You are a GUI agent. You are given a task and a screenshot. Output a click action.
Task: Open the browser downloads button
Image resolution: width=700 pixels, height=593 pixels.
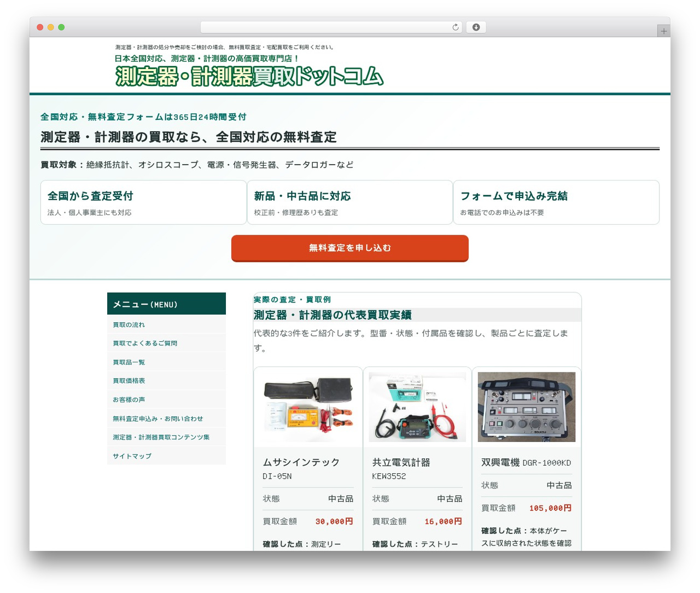point(476,27)
